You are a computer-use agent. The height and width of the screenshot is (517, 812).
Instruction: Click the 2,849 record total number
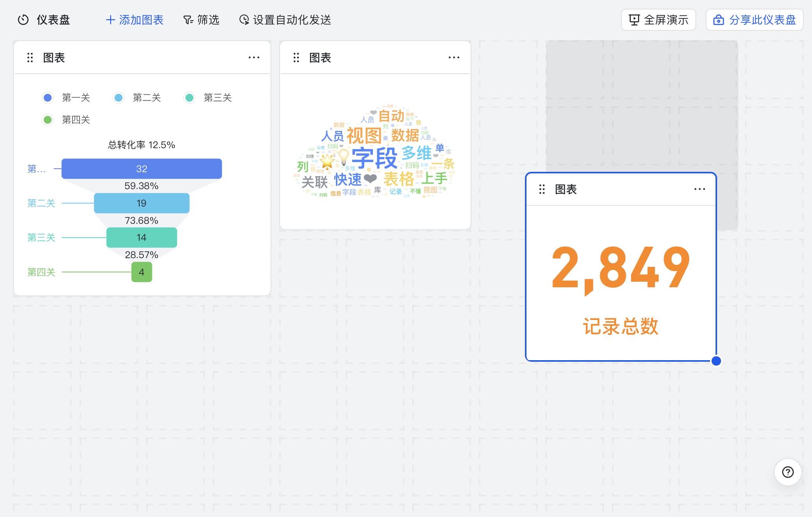[621, 268]
